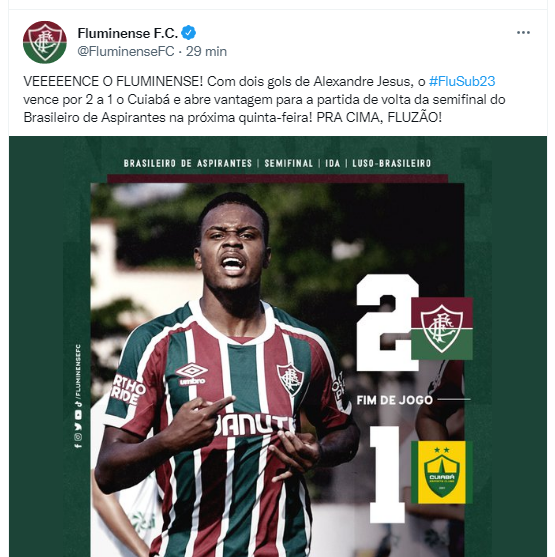This screenshot has width=555, height=557.
Task: Click the Twitter bird icon in the image
Action: point(78,427)
